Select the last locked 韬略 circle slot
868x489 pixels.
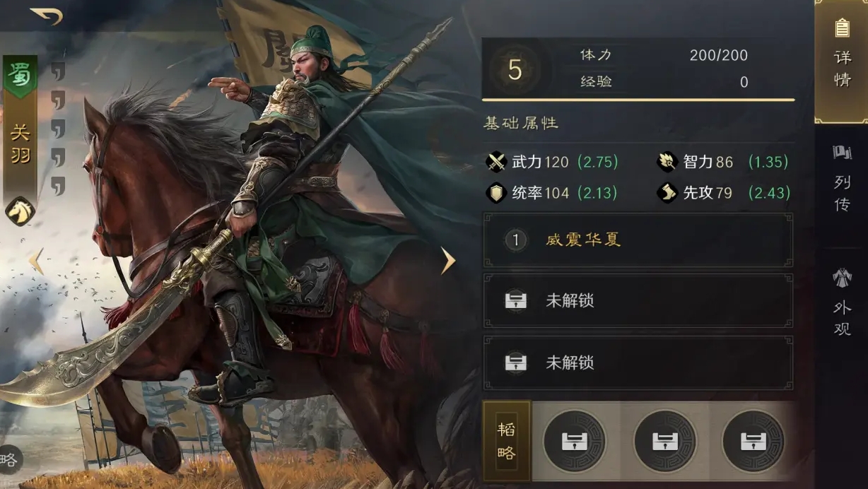753,441
